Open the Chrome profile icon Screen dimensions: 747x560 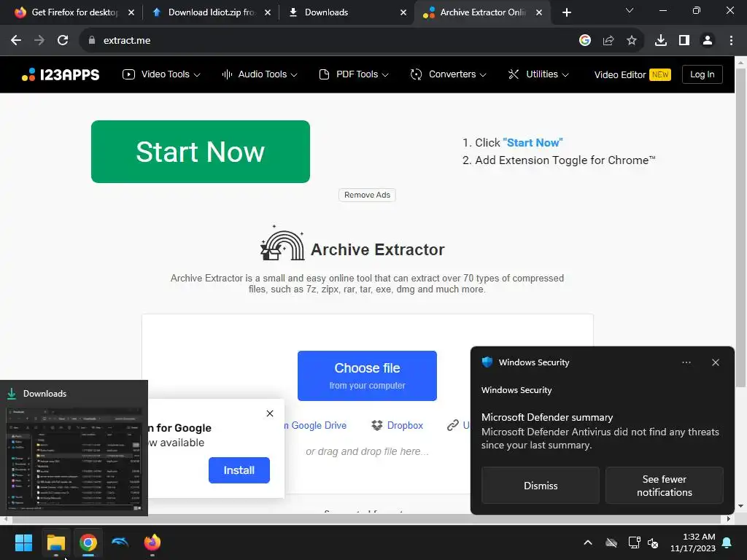click(708, 41)
